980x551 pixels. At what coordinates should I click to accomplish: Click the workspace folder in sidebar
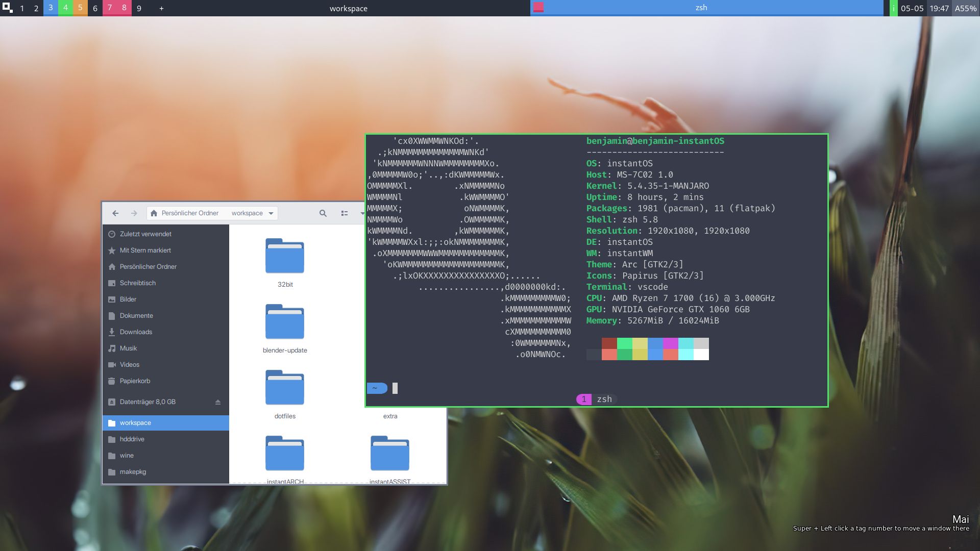click(x=135, y=422)
